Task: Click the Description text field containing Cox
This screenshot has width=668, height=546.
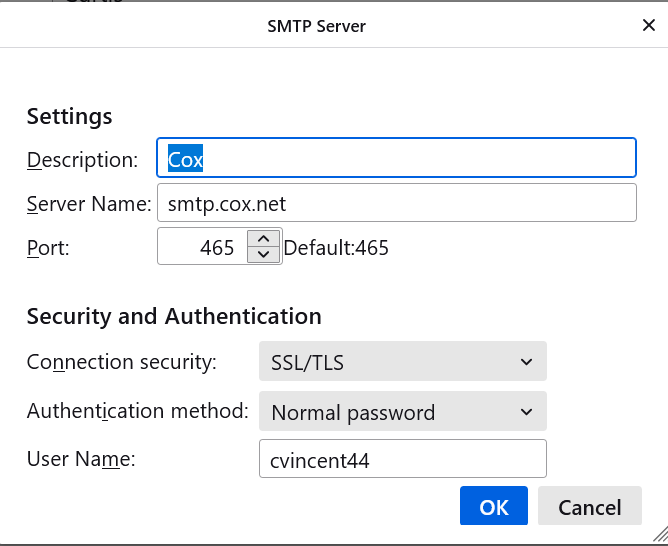Action: [x=396, y=159]
